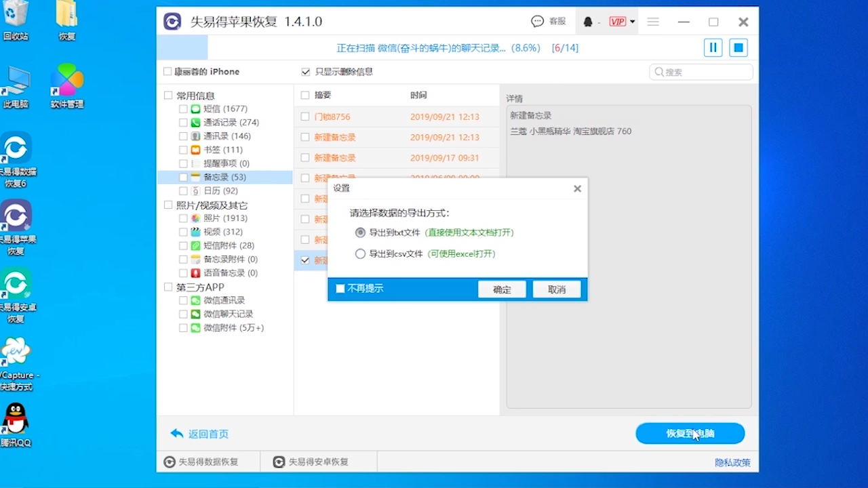Select the 书签 bookmarks icon
Screen dimensions: 868x488
tap(195, 150)
